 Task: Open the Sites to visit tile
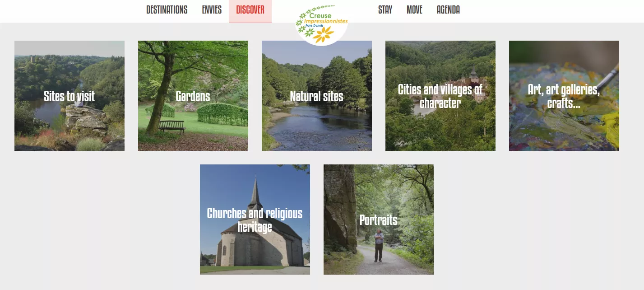click(x=69, y=96)
